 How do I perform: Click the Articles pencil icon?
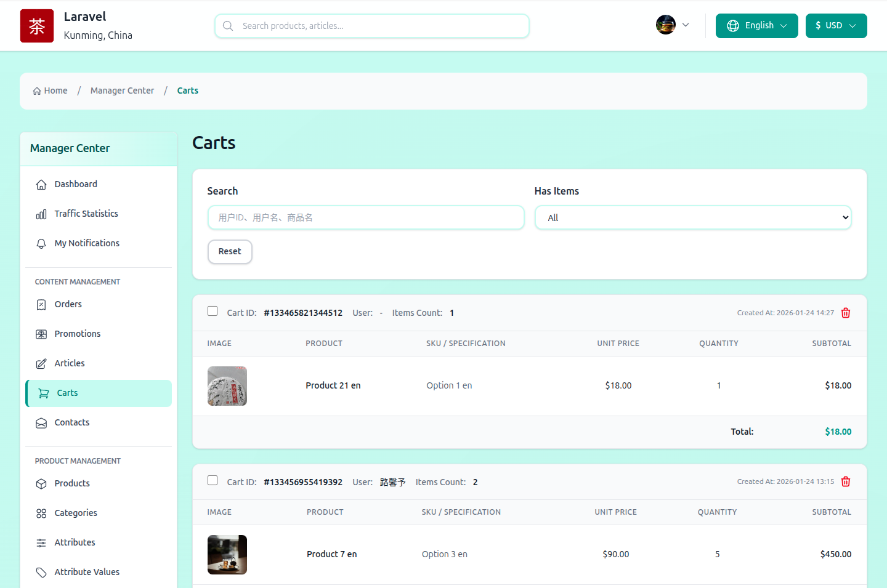[41, 364]
